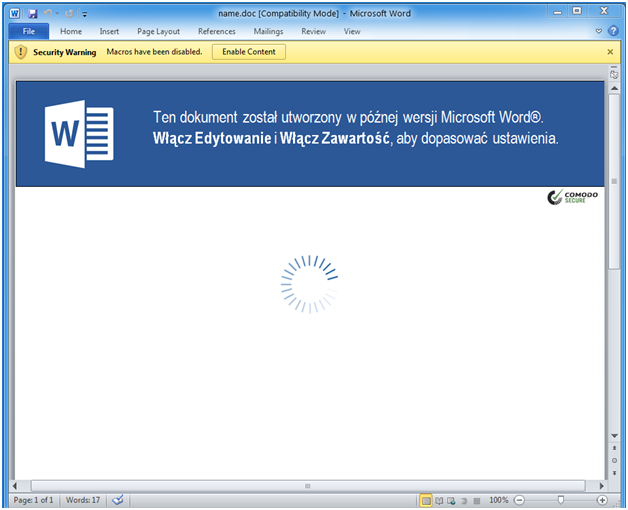The width and height of the screenshot is (628, 510).
Task: Click the Save icon in Quick Access Toolbar
Action: [x=33, y=13]
